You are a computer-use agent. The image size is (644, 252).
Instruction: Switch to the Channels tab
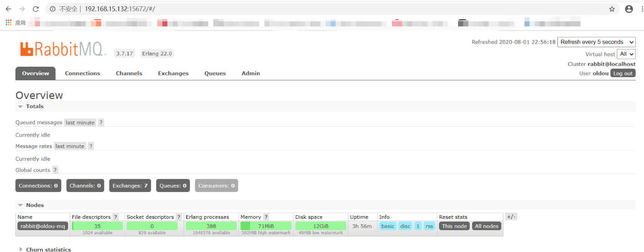[x=129, y=74]
